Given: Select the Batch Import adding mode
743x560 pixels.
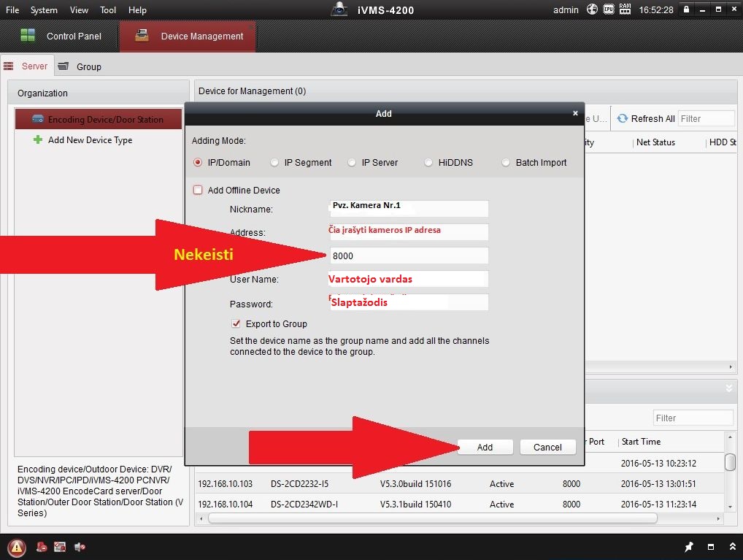Looking at the screenshot, I should point(506,163).
